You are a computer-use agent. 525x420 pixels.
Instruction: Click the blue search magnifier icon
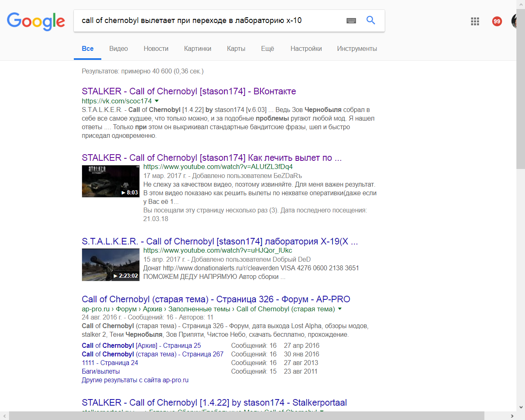pyautogui.click(x=371, y=20)
